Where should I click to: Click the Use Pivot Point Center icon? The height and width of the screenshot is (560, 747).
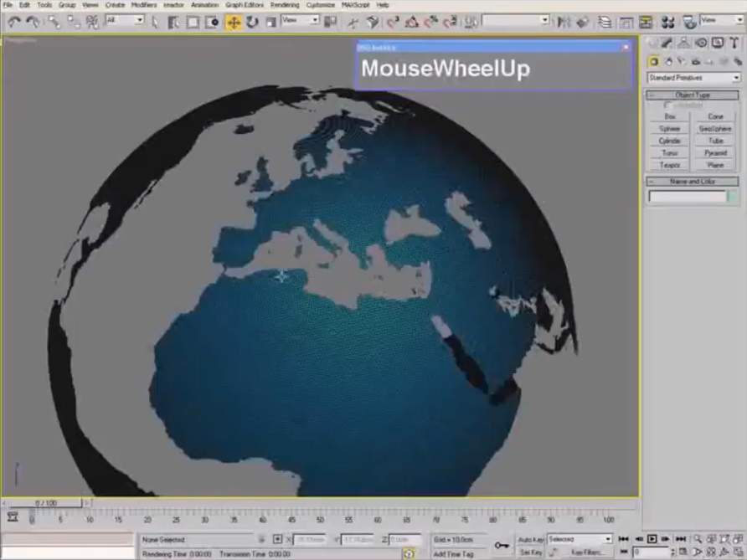click(x=330, y=22)
